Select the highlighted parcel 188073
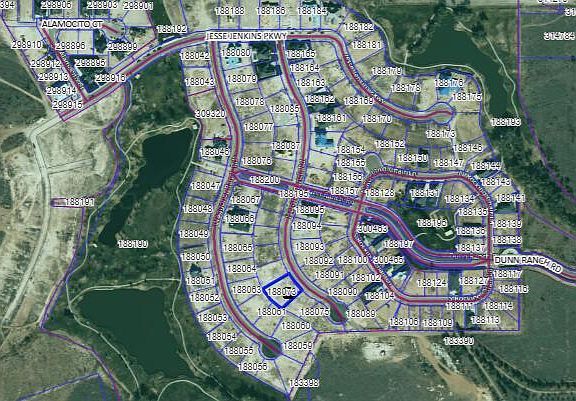This screenshot has width=576, height=401. point(283,290)
